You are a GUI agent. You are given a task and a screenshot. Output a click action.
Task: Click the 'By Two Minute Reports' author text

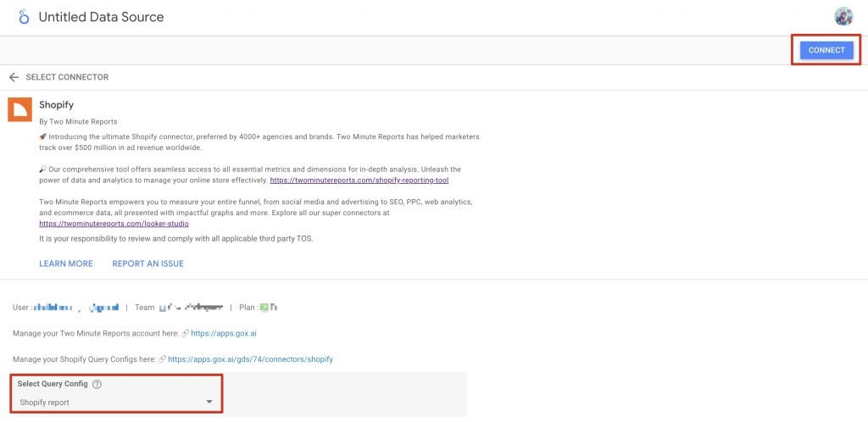(x=78, y=122)
